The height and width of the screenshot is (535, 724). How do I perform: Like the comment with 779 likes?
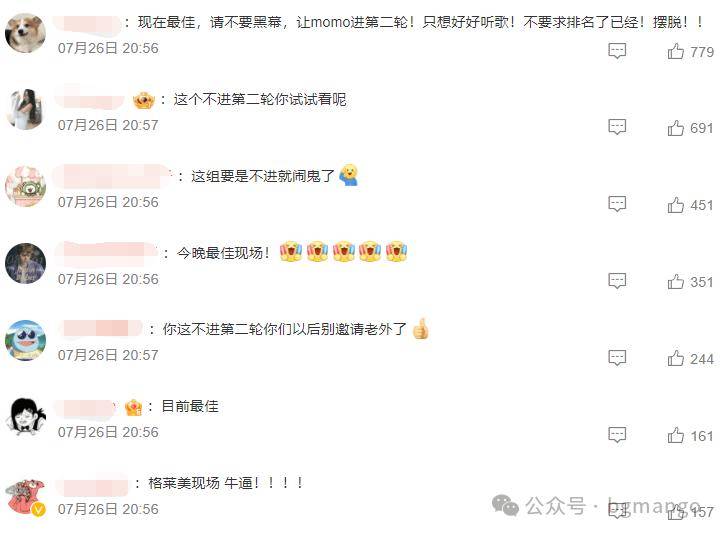676,51
